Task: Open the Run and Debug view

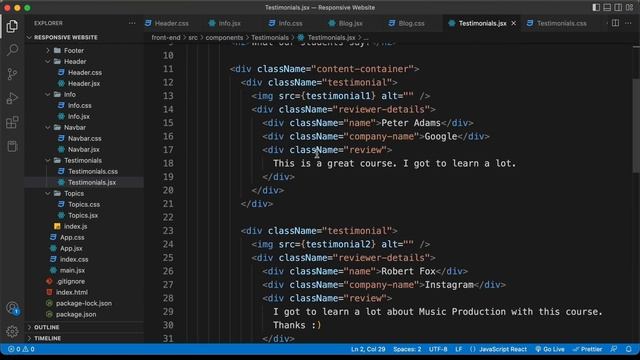Action: click(12, 98)
